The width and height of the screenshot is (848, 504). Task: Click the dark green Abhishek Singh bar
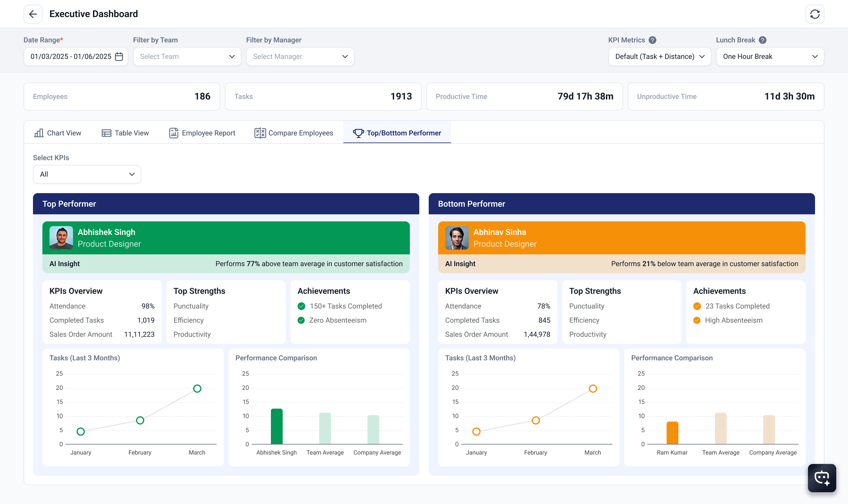tap(276, 426)
